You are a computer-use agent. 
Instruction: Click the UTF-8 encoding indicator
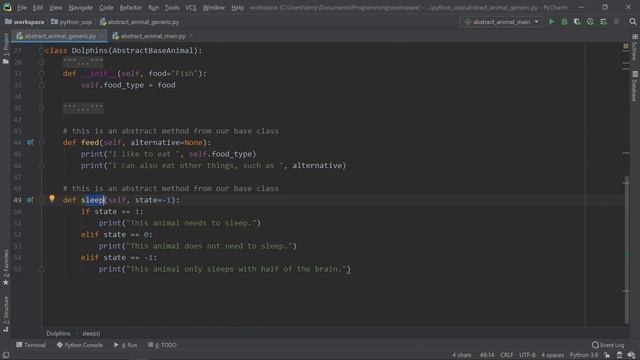(x=527, y=355)
